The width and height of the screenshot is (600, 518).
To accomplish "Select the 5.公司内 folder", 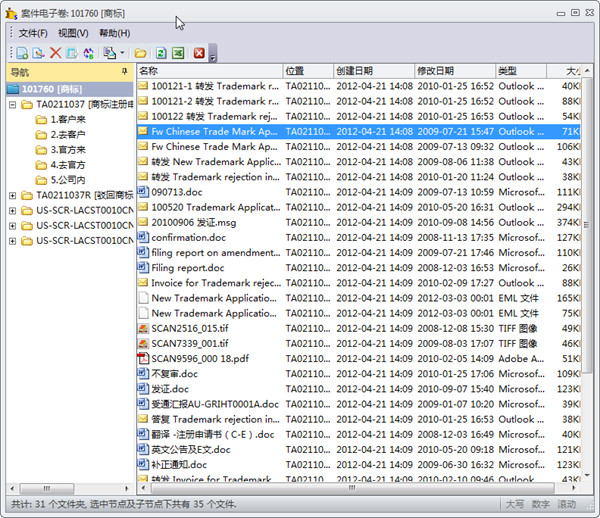I will [x=68, y=180].
